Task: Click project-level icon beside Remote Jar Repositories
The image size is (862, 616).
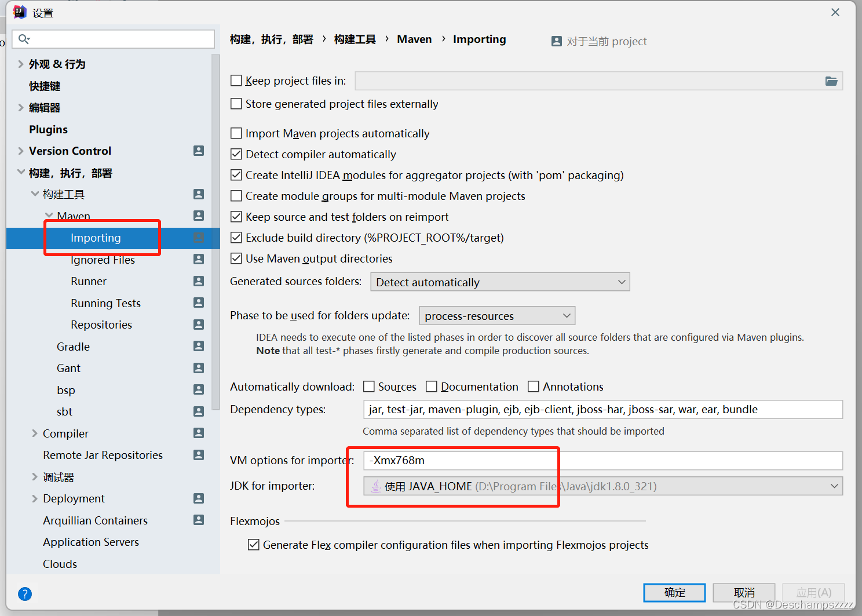Action: coord(199,455)
